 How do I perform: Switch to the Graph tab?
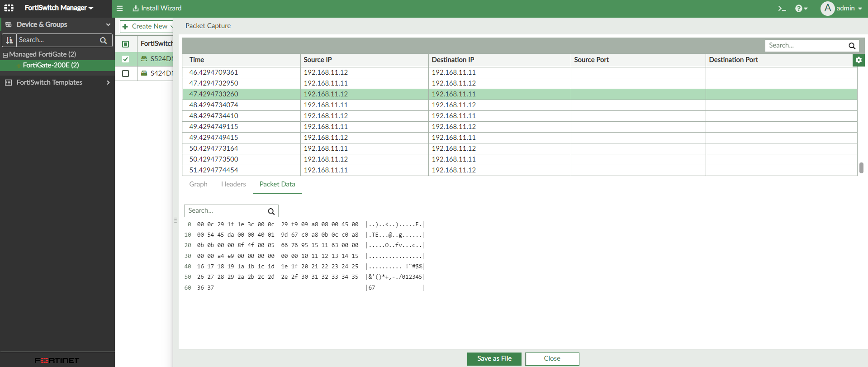(x=198, y=184)
